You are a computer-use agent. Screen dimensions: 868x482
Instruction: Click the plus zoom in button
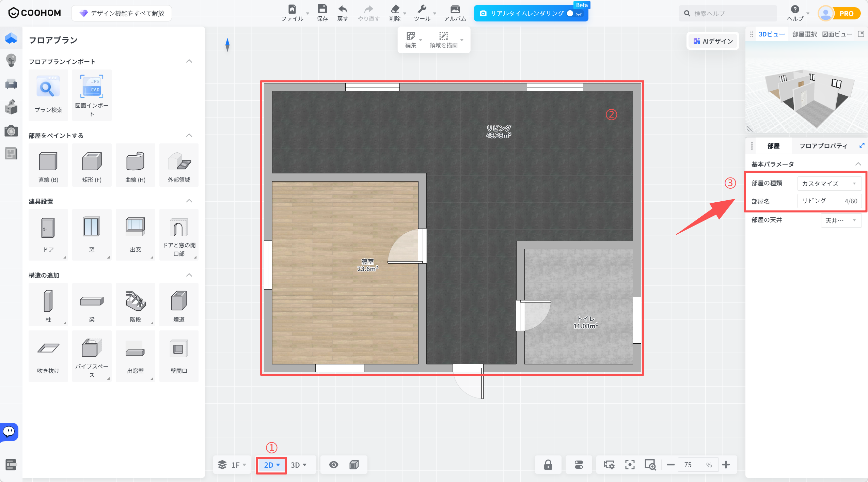pyautogui.click(x=726, y=465)
